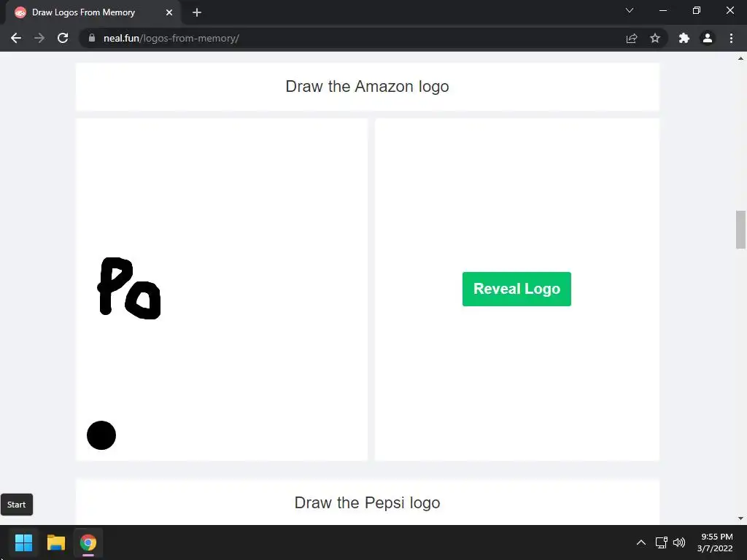
Task: Show hidden system tray icons
Action: (x=641, y=542)
